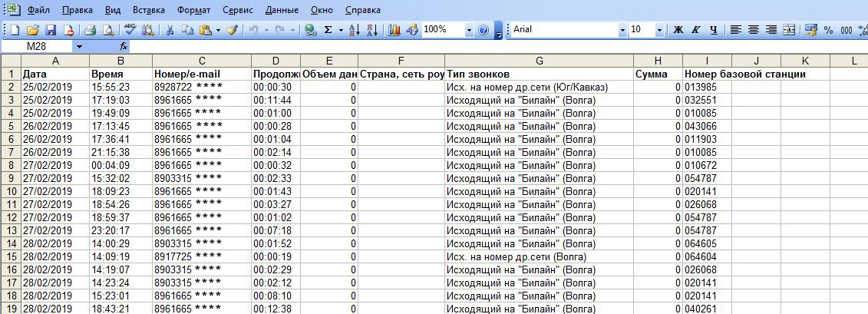Activate the Format Painter brush
The height and width of the screenshot is (314, 868).
coord(233,31)
